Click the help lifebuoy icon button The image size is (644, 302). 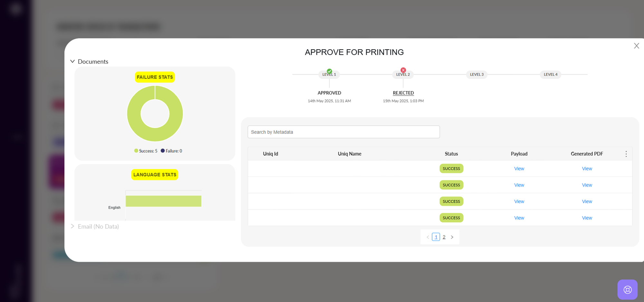point(627,290)
